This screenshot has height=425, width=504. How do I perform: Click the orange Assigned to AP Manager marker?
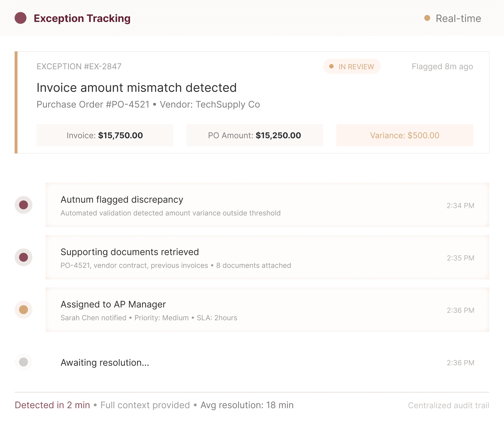pyautogui.click(x=23, y=310)
